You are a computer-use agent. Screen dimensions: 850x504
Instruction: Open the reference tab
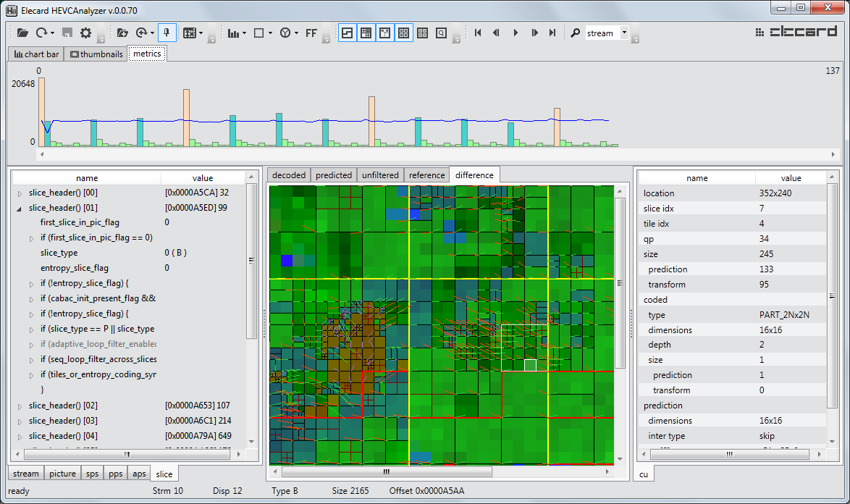coord(426,175)
